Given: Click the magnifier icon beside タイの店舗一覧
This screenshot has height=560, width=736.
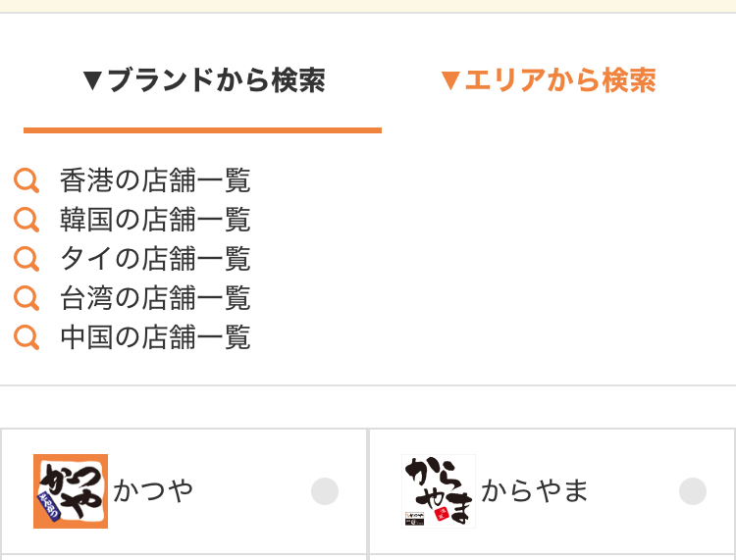Looking at the screenshot, I should (26, 259).
